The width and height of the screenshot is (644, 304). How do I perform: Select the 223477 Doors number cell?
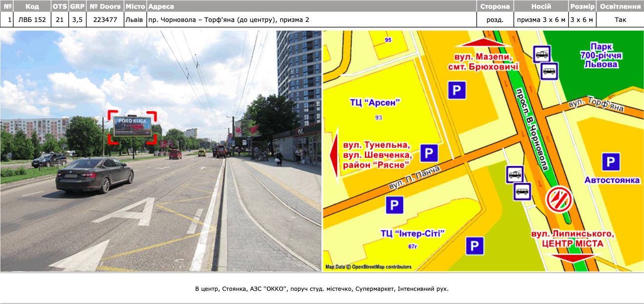click(105, 20)
